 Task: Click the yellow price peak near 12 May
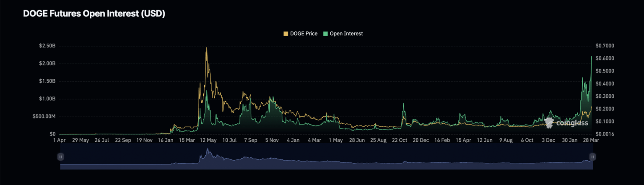[206, 48]
